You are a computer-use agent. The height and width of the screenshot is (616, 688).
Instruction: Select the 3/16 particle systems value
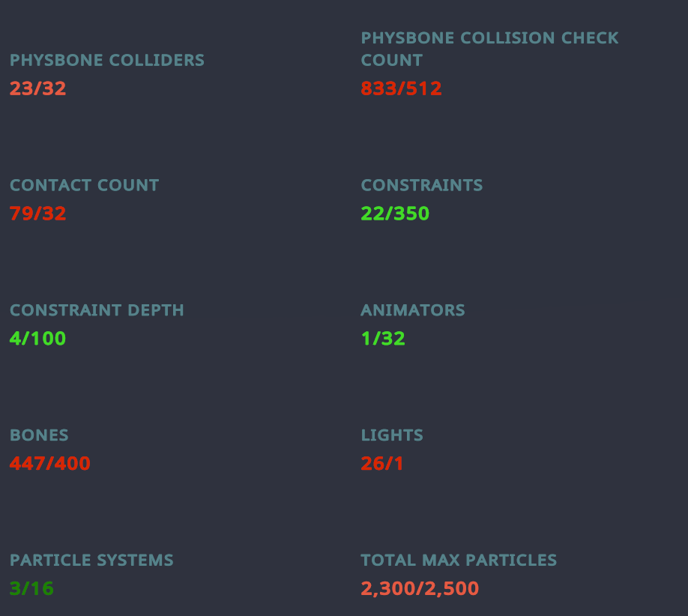pyautogui.click(x=32, y=589)
